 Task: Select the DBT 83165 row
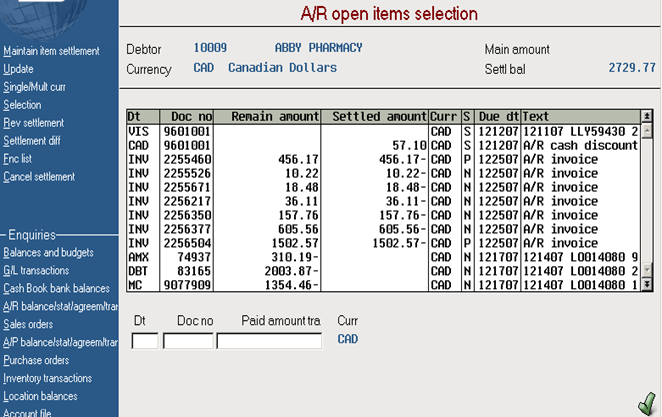383,271
